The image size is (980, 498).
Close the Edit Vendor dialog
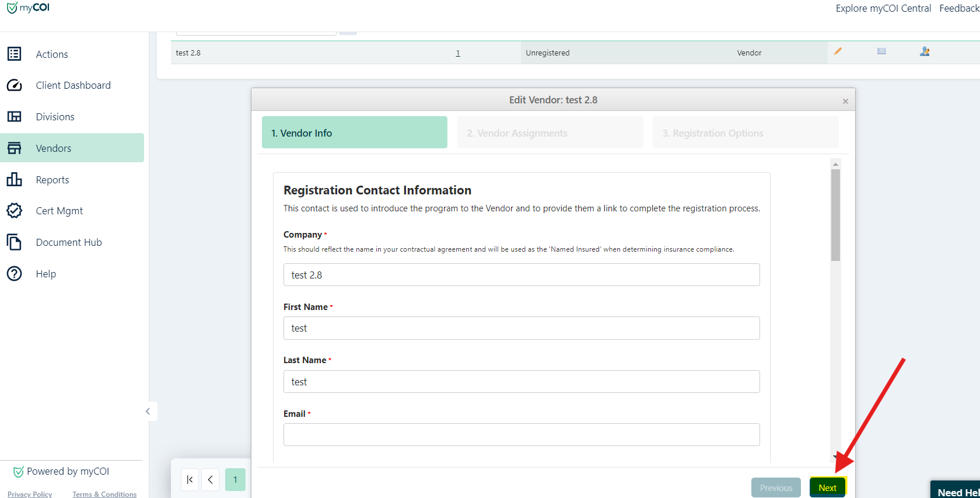coord(845,102)
